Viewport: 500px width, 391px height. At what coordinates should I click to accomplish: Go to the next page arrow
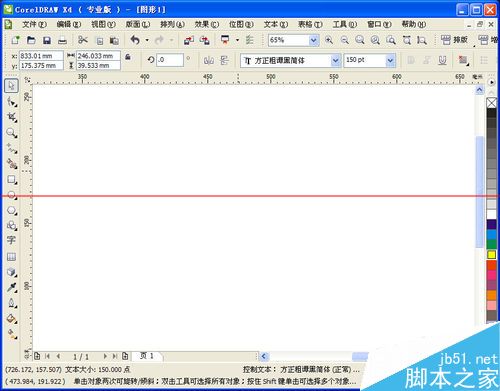[x=105, y=356]
